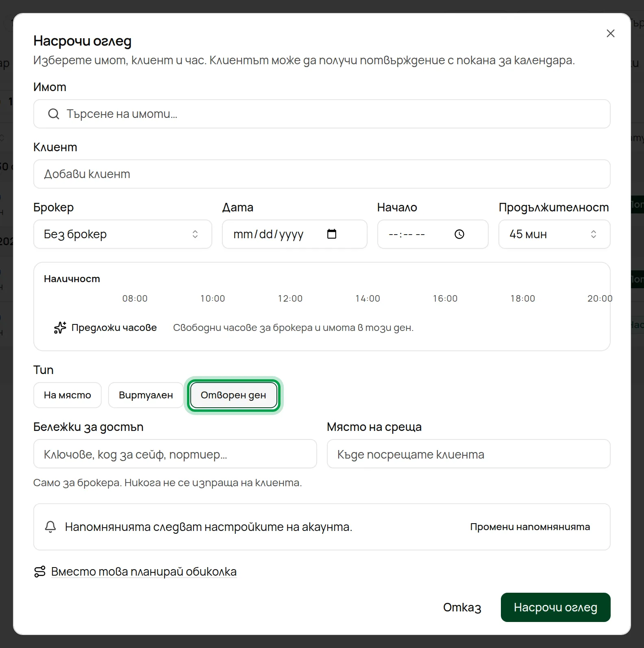The width and height of the screenshot is (644, 648).
Task: Open the Продължителност dropdown showing 45 мин
Action: [x=555, y=234]
